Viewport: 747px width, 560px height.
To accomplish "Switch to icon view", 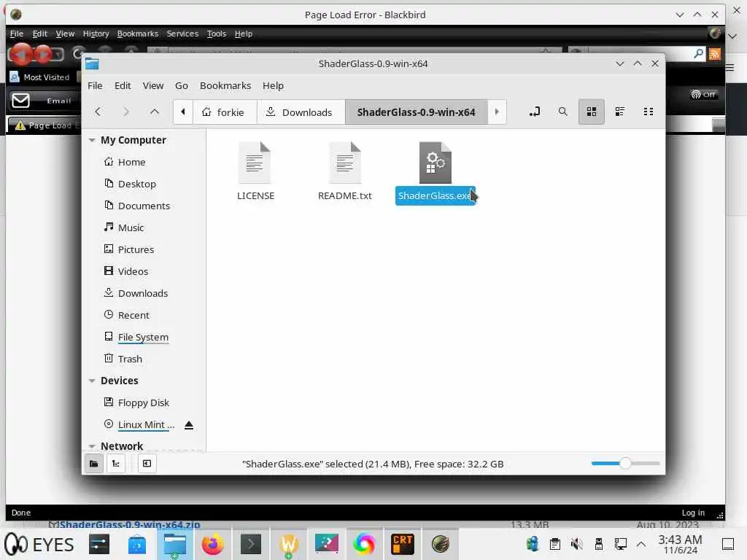I will coord(591,112).
